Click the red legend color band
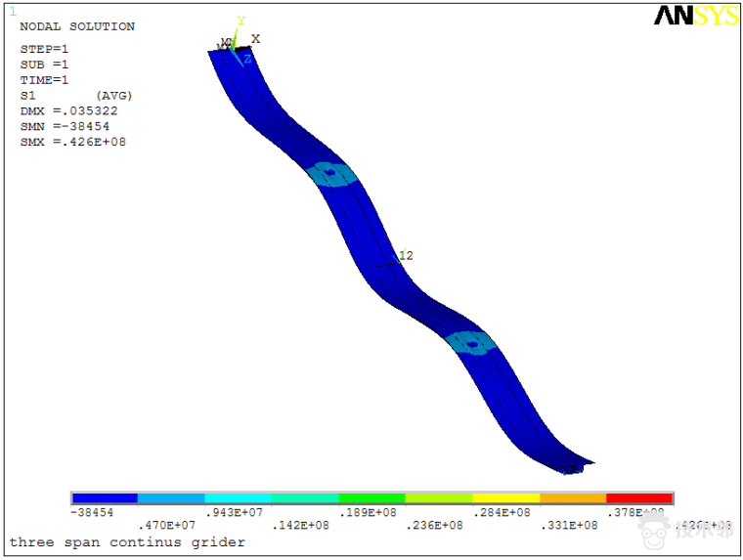Viewport: 743px width, 560px height. [x=639, y=498]
